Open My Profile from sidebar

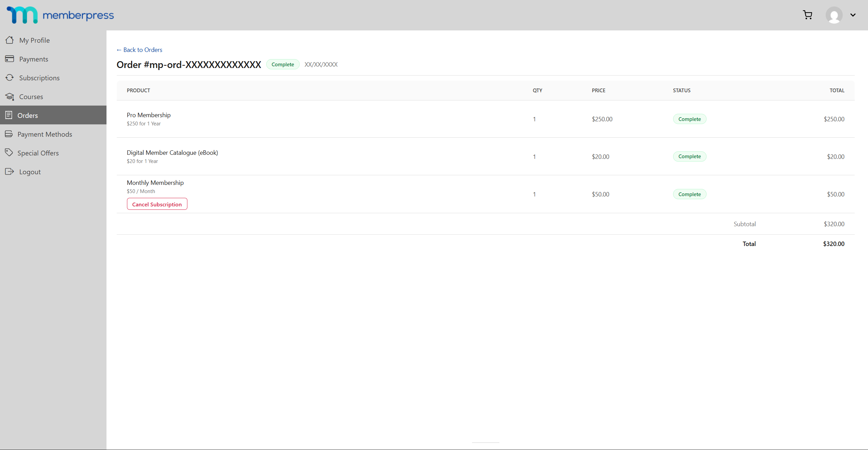tap(53, 40)
